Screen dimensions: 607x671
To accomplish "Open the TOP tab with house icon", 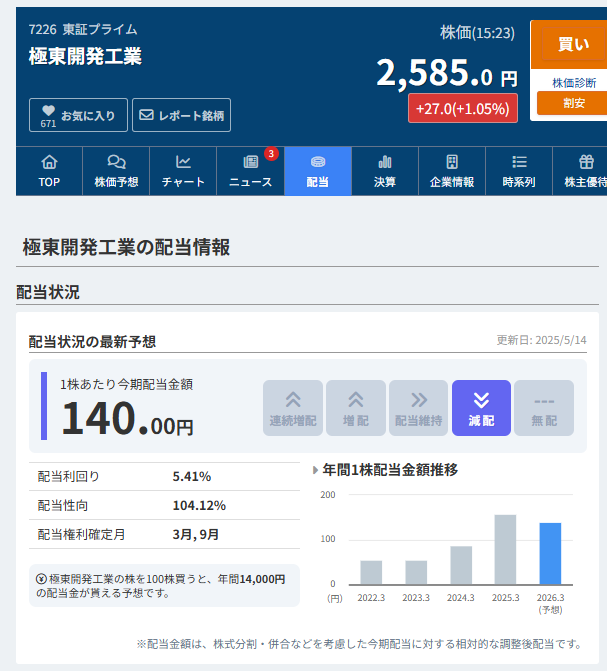I will [49, 171].
